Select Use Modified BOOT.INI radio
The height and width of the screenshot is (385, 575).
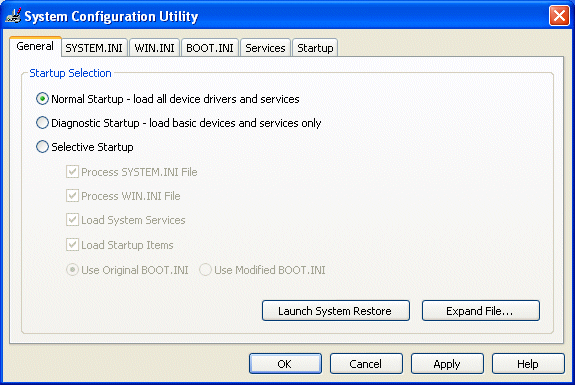[205, 270]
